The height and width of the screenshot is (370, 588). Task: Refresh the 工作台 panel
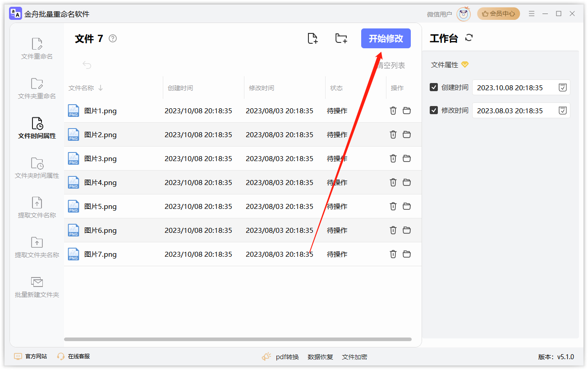click(469, 38)
